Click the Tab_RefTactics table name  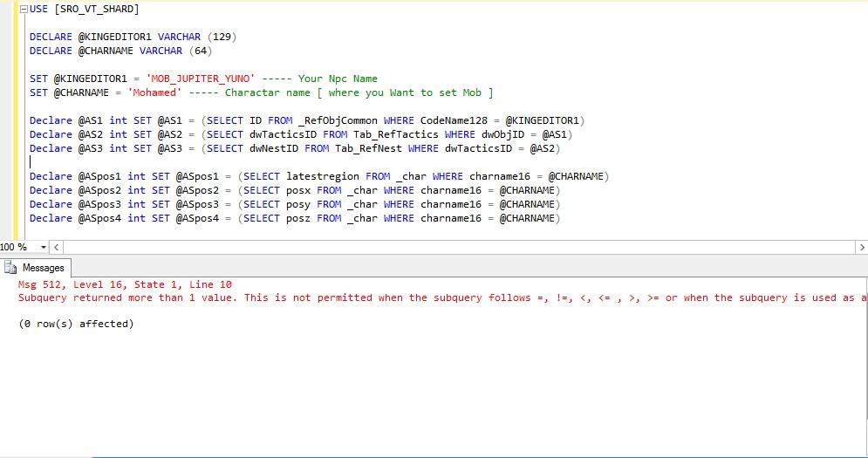[x=396, y=134]
